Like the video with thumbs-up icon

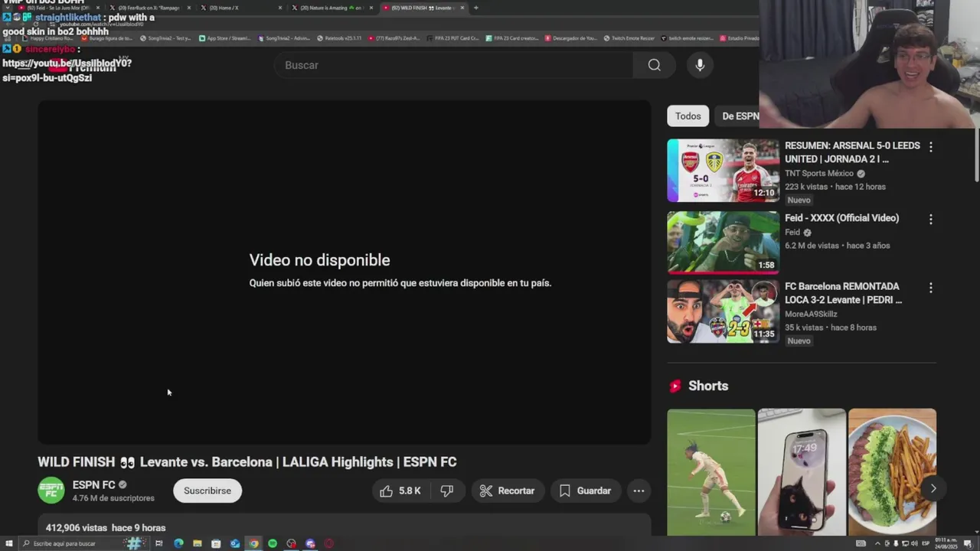[x=401, y=491]
